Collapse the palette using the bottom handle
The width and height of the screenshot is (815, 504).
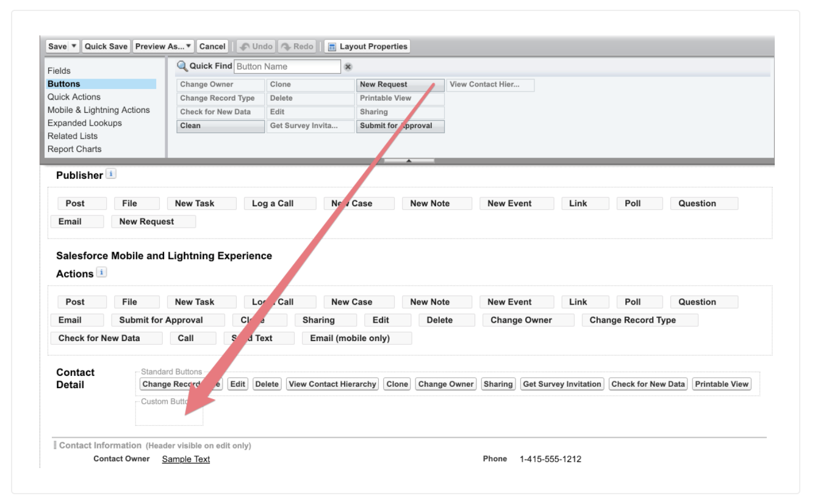pyautogui.click(x=409, y=161)
